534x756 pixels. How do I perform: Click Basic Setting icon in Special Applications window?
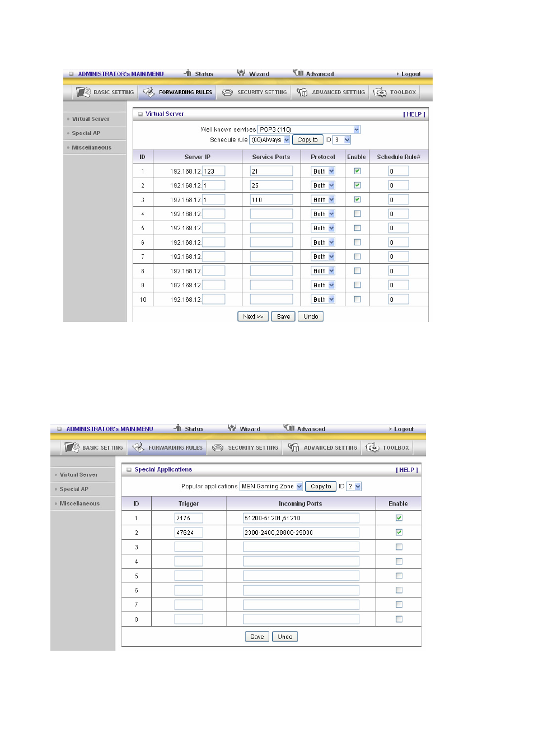tap(72, 447)
